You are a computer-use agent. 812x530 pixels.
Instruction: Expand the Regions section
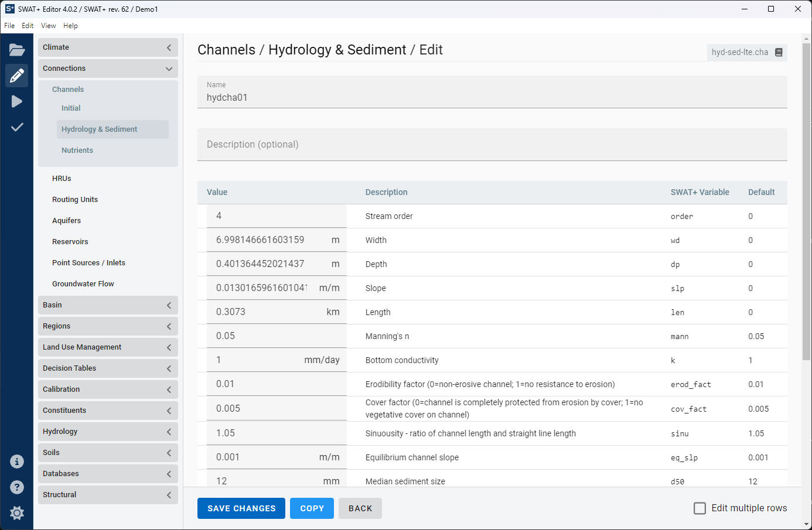108,326
